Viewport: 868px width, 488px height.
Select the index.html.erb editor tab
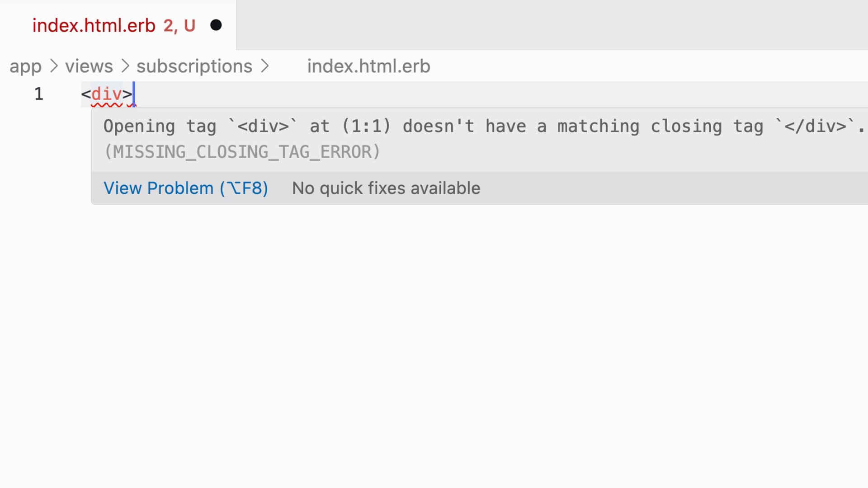click(x=94, y=26)
